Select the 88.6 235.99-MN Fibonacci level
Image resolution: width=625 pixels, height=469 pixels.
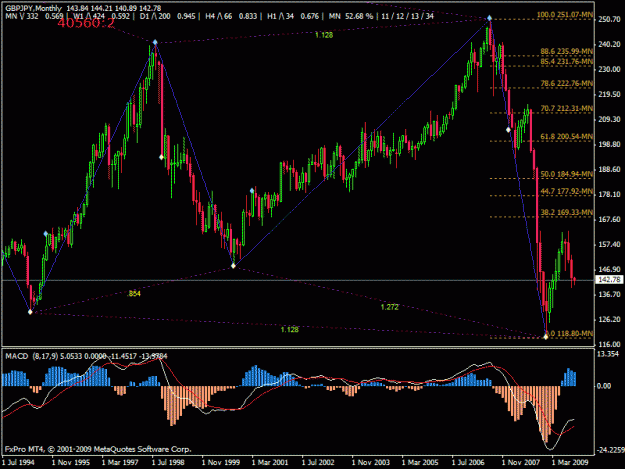click(x=566, y=51)
